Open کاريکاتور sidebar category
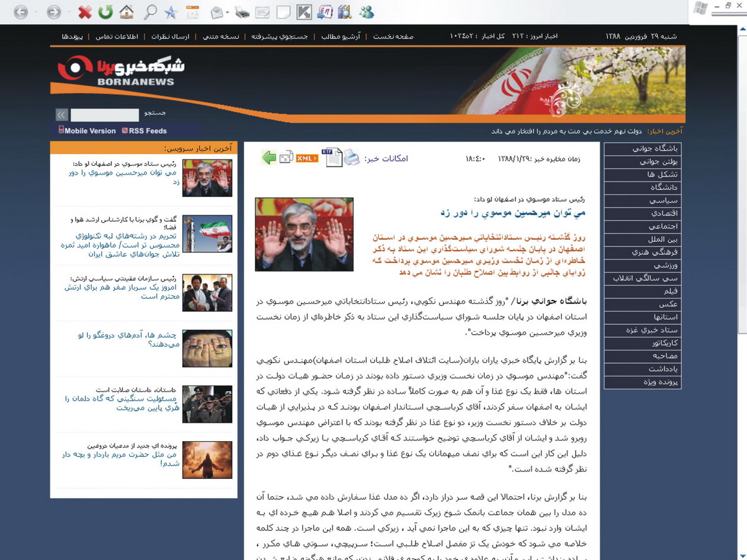 point(642,343)
